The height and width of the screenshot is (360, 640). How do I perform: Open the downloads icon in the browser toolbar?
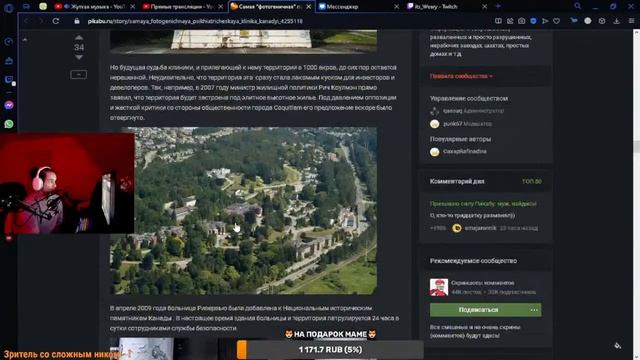pos(617,21)
